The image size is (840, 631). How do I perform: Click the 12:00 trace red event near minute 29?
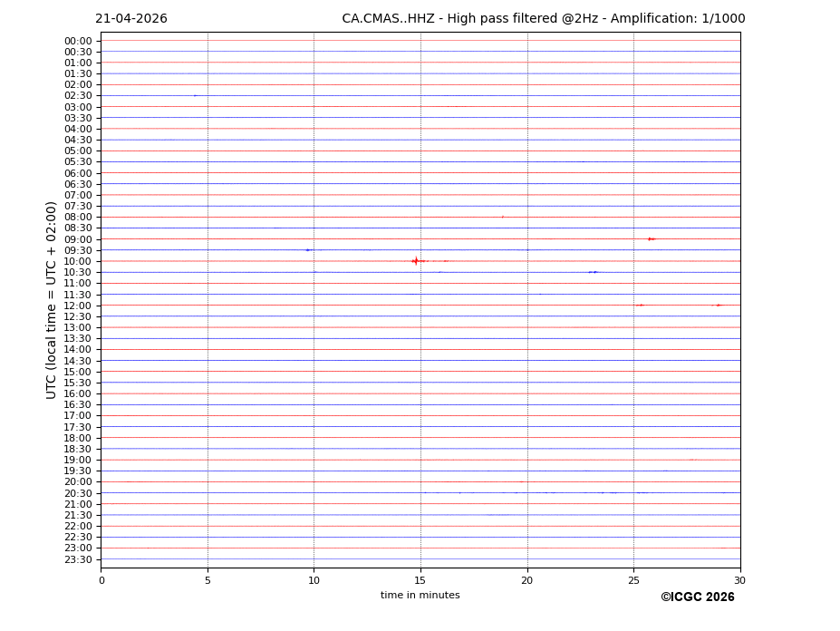point(719,306)
